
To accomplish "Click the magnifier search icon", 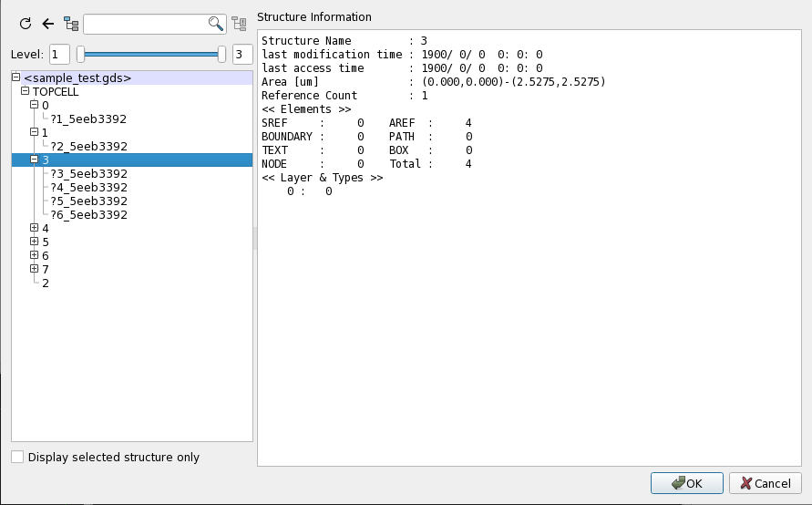I will click(215, 24).
